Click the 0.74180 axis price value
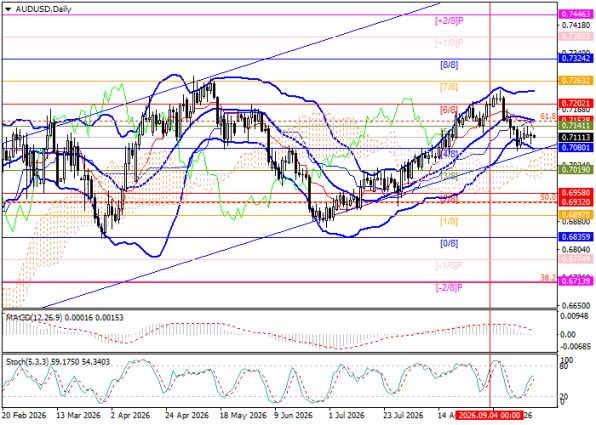 click(576, 25)
